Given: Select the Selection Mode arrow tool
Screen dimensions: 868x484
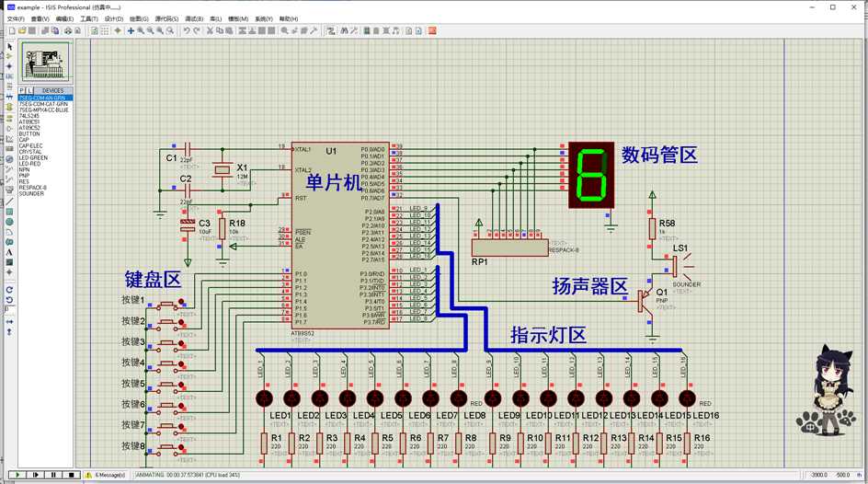Looking at the screenshot, I should (x=9, y=47).
